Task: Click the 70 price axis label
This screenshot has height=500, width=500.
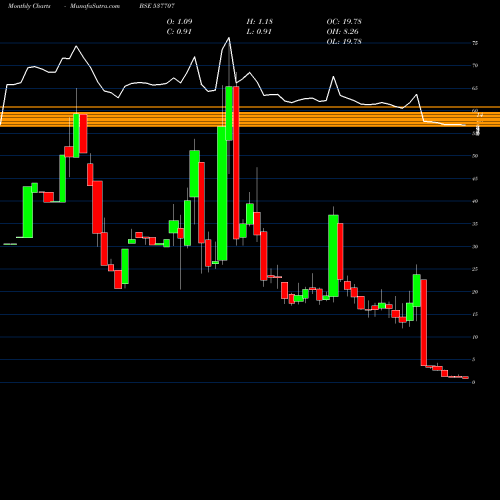Action: pos(475,65)
